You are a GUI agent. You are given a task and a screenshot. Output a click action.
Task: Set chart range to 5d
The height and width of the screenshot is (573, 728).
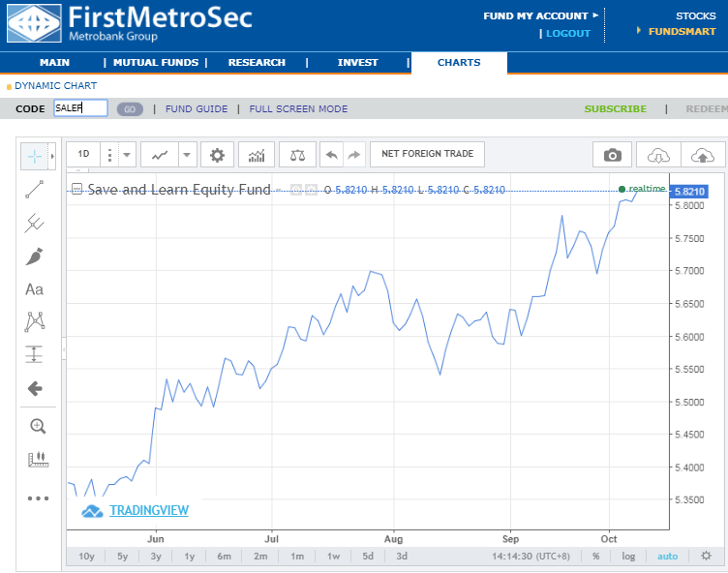(368, 556)
